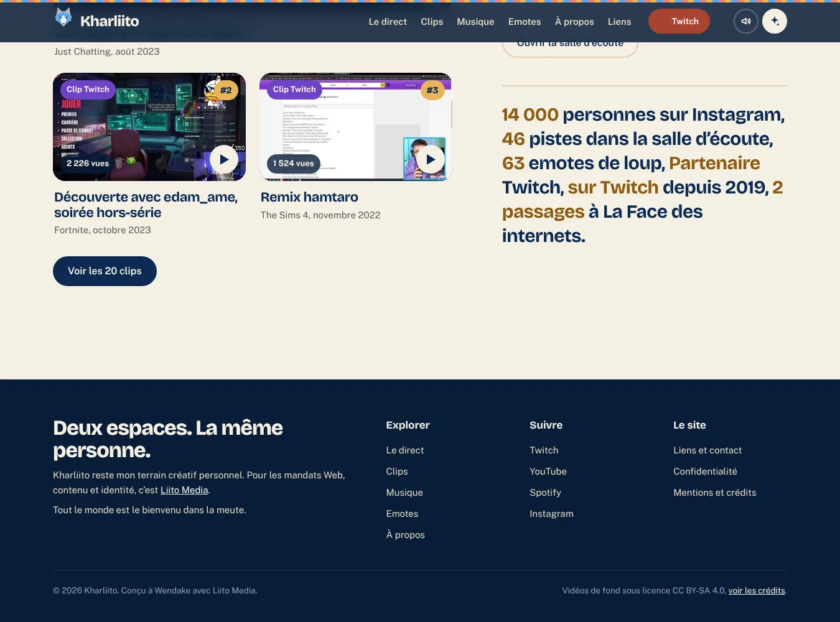This screenshot has width=840, height=622.
Task: Open Twitch under footer Suivre
Action: click(544, 450)
